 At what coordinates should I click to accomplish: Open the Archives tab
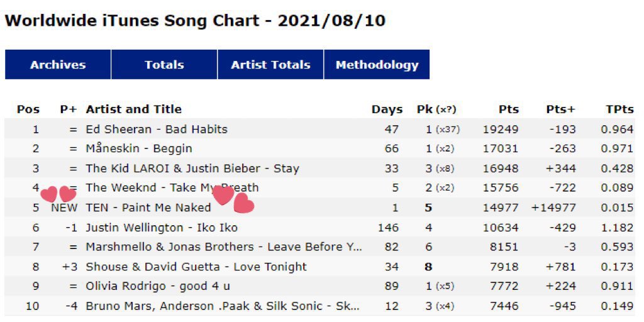pyautogui.click(x=58, y=65)
